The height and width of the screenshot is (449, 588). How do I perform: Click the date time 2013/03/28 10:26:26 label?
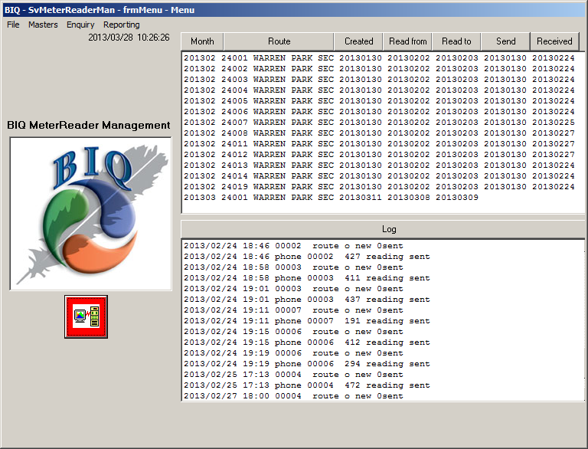point(129,38)
